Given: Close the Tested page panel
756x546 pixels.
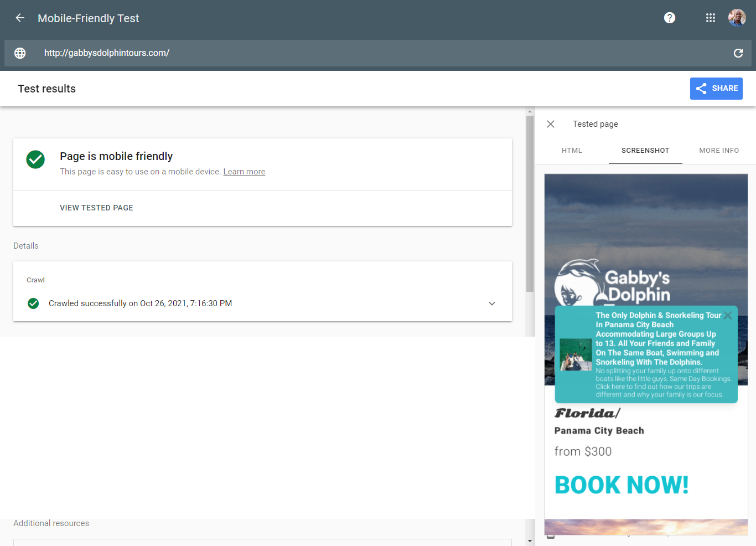Looking at the screenshot, I should 551,124.
